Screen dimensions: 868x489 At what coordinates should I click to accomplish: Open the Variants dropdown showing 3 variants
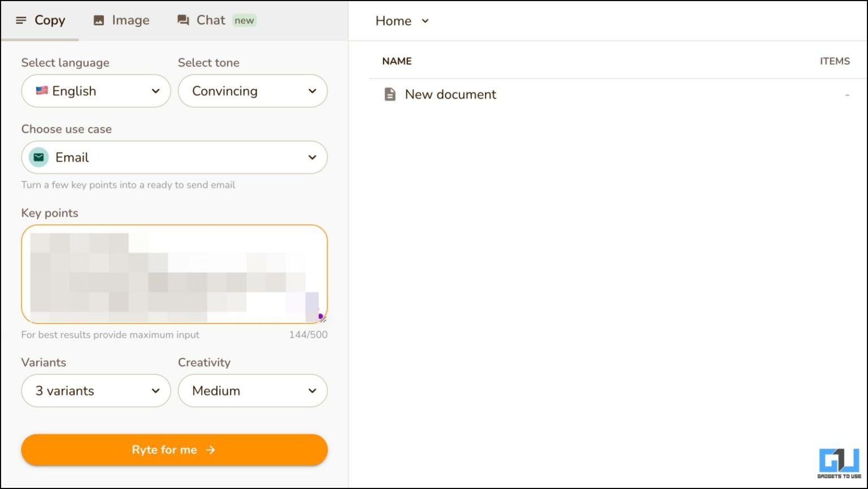96,391
